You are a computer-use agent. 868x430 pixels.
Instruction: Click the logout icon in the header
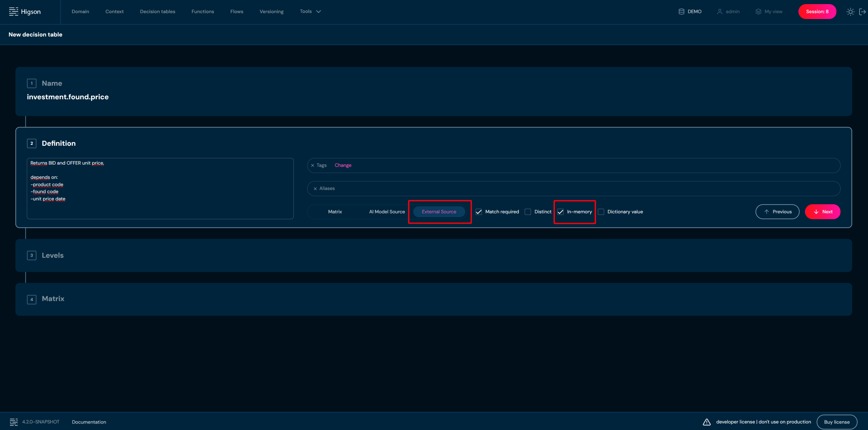(x=862, y=12)
